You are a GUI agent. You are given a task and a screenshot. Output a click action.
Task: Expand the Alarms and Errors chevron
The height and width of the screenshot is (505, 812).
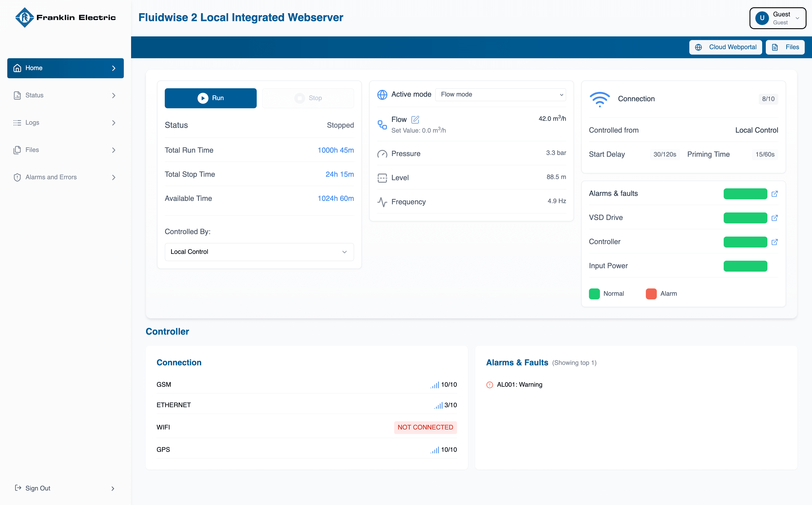tap(114, 177)
